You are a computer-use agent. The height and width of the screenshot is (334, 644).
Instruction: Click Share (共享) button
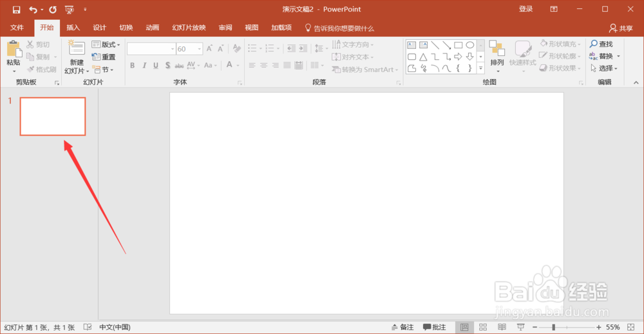tap(621, 28)
